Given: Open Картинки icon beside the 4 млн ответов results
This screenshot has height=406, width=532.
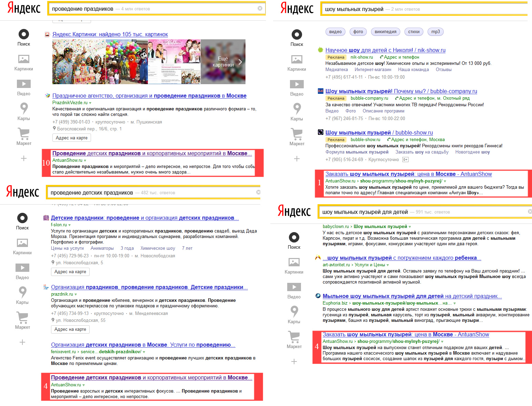Looking at the screenshot, I should pos(24,59).
